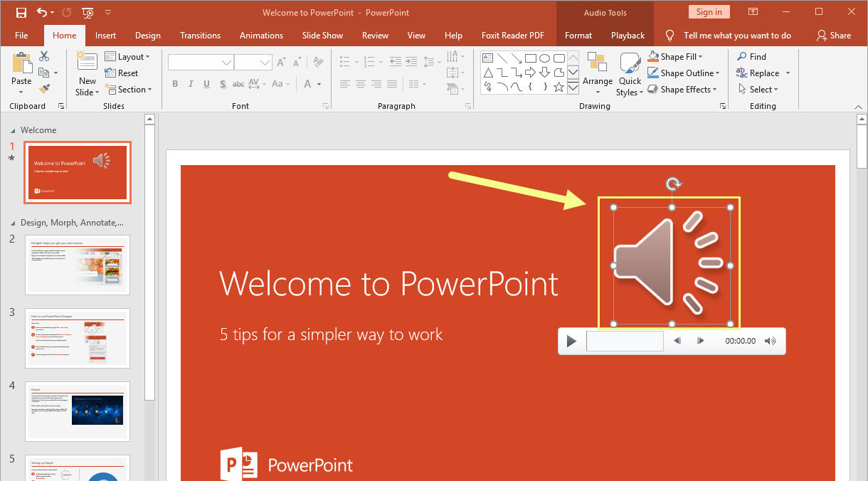The height and width of the screenshot is (481, 868).
Task: Open the Shape Outline menu
Action: tap(683, 73)
